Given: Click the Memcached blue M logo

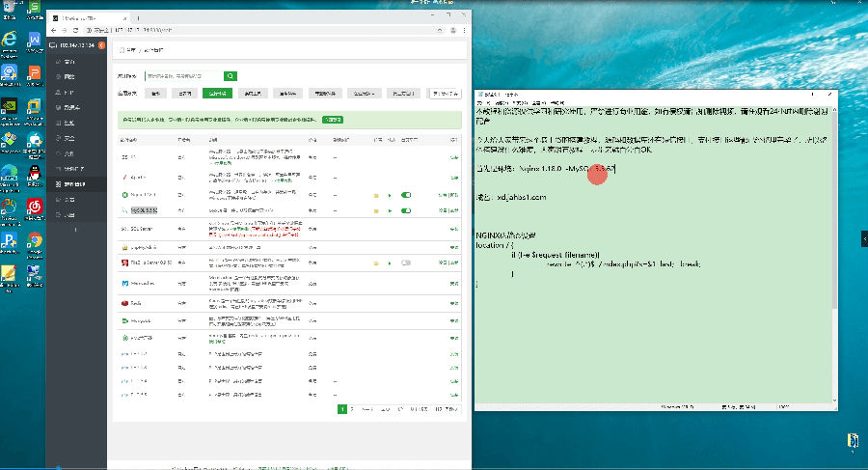Looking at the screenshot, I should (x=124, y=283).
